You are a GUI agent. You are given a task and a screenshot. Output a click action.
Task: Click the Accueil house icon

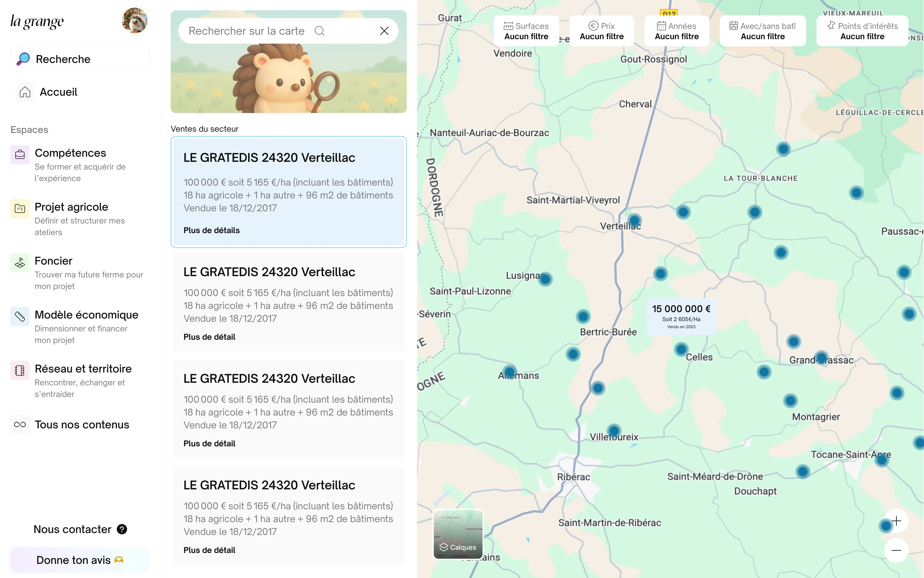click(25, 92)
